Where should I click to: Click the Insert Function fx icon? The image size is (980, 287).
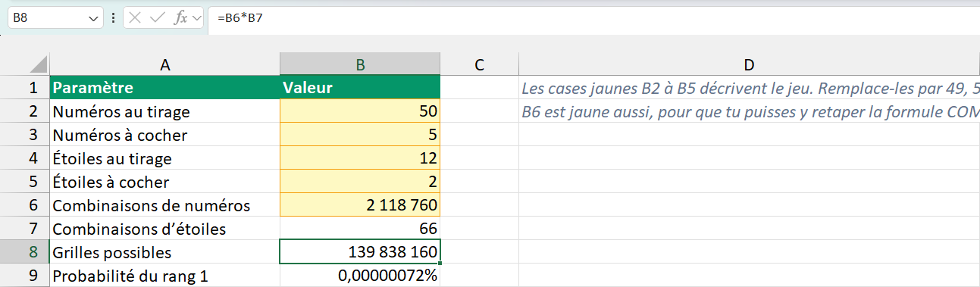[x=180, y=17]
